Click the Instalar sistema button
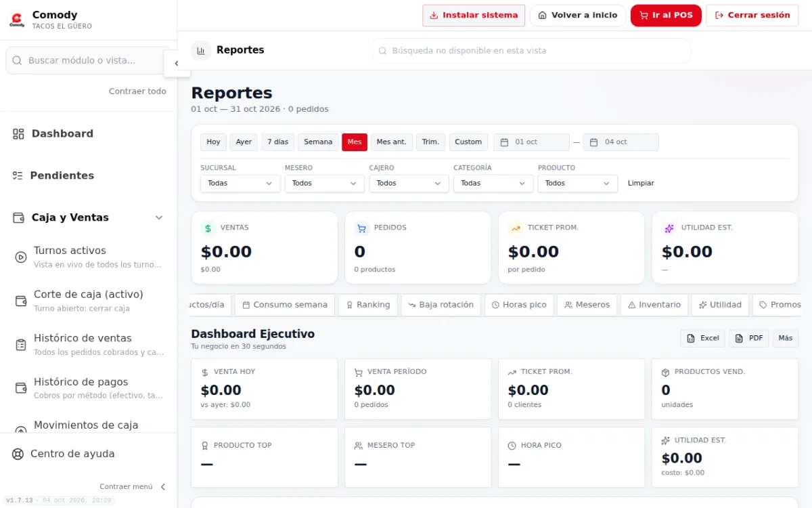Viewport: 812px width, 508px height. pos(474,16)
